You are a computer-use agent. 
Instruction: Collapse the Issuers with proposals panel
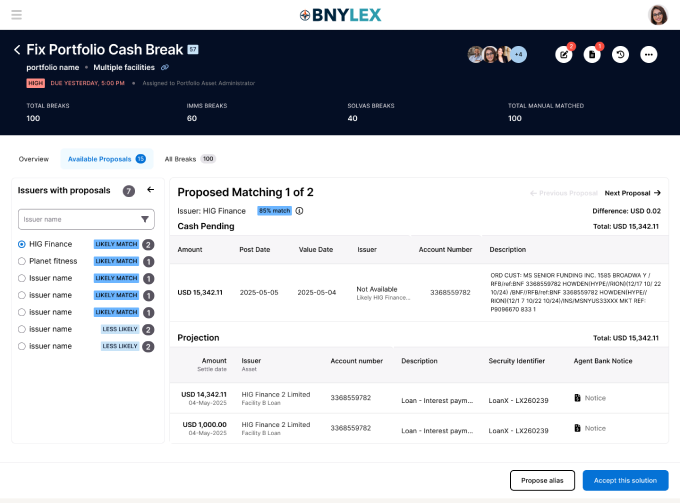[x=150, y=189]
